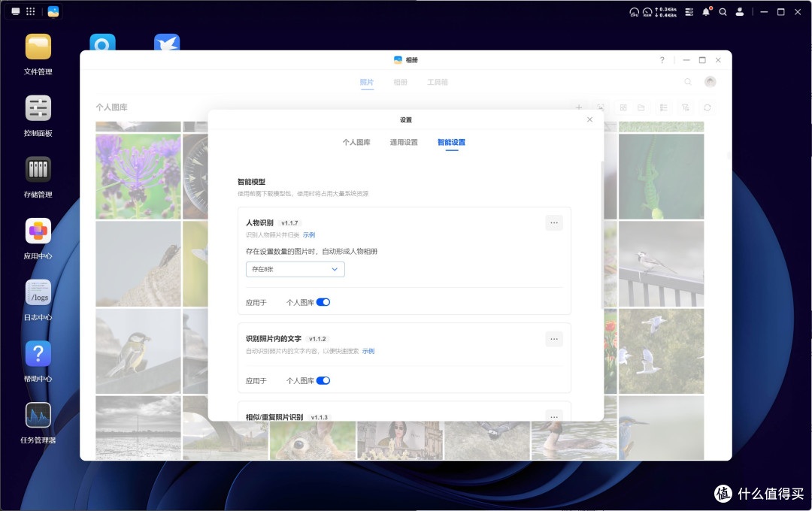Click the CPU usage gauge icon
The width and height of the screenshot is (812, 511).
634,12
